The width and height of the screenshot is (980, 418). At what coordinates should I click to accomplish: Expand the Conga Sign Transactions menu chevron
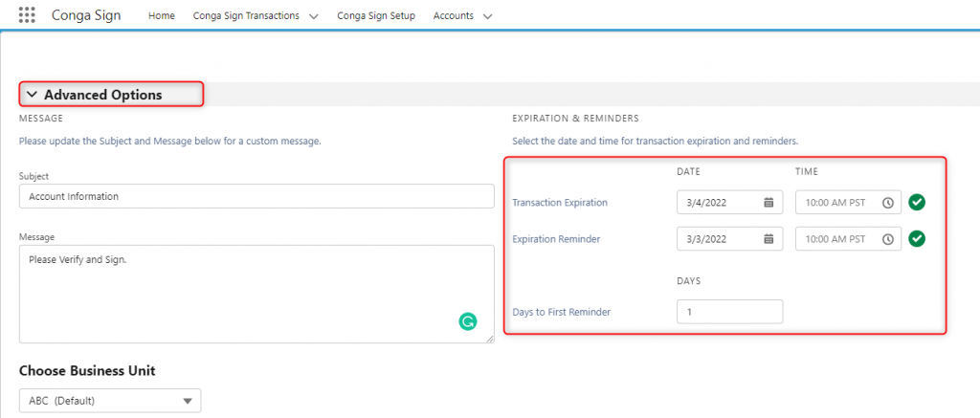(314, 16)
